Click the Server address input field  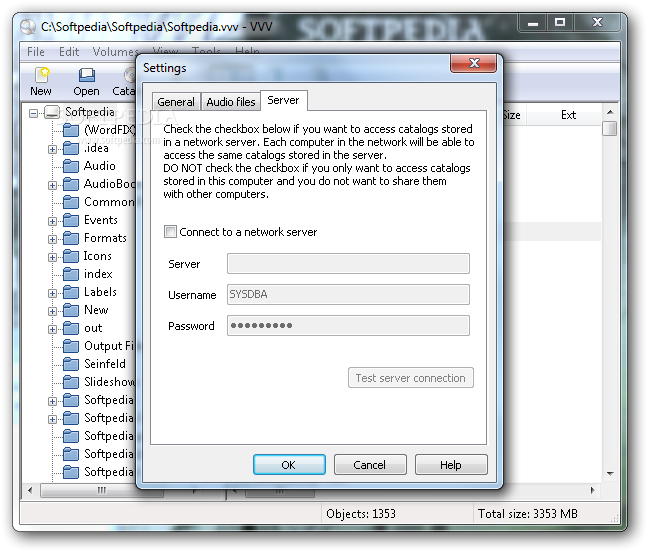pos(348,263)
